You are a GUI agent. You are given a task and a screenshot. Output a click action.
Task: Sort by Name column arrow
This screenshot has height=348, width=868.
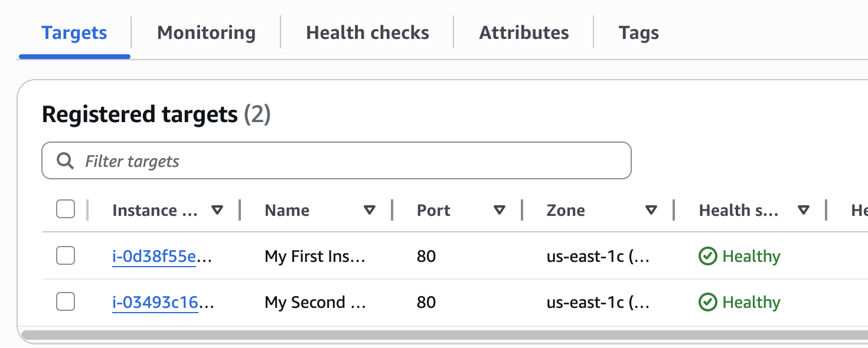(x=370, y=210)
